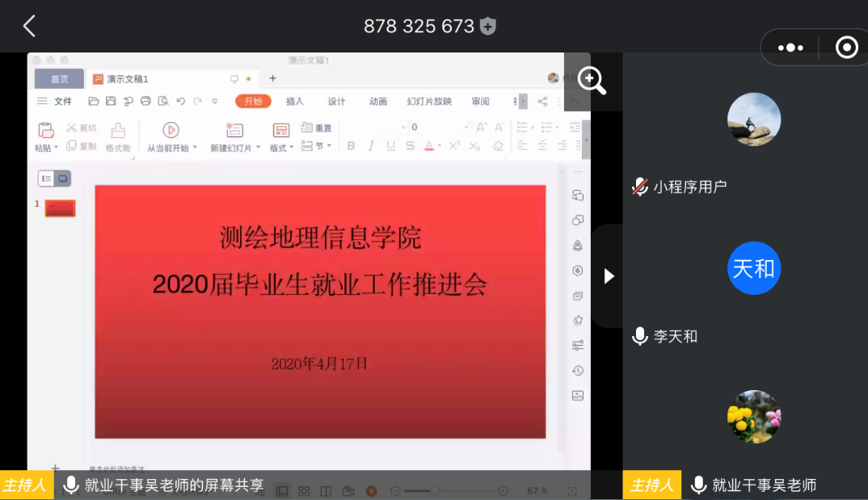The width and height of the screenshot is (868, 500).
Task: Switch to thumbnail view in slide panel
Action: point(62,179)
